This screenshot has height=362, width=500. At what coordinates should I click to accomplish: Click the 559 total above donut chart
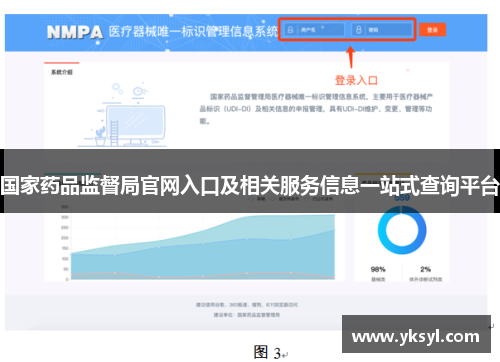pos(402,198)
